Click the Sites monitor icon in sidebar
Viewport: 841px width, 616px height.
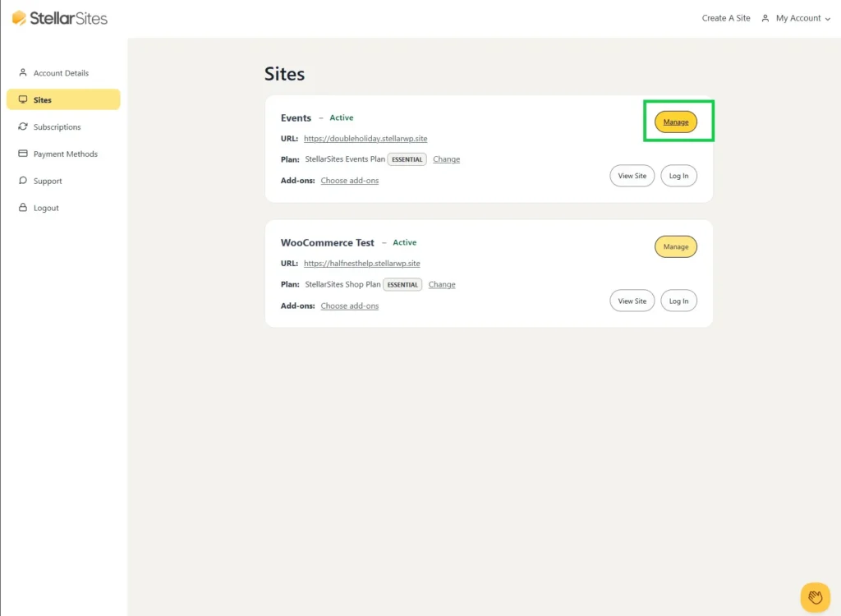23,99
